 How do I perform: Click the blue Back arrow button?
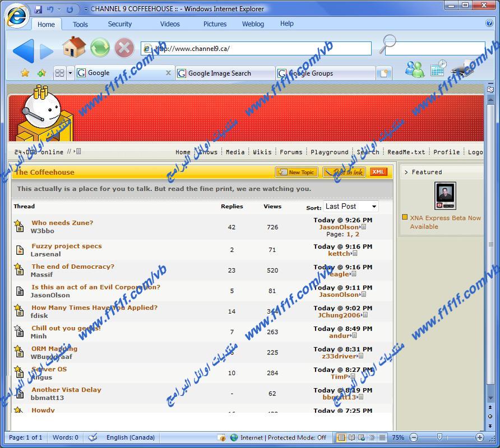(22, 51)
